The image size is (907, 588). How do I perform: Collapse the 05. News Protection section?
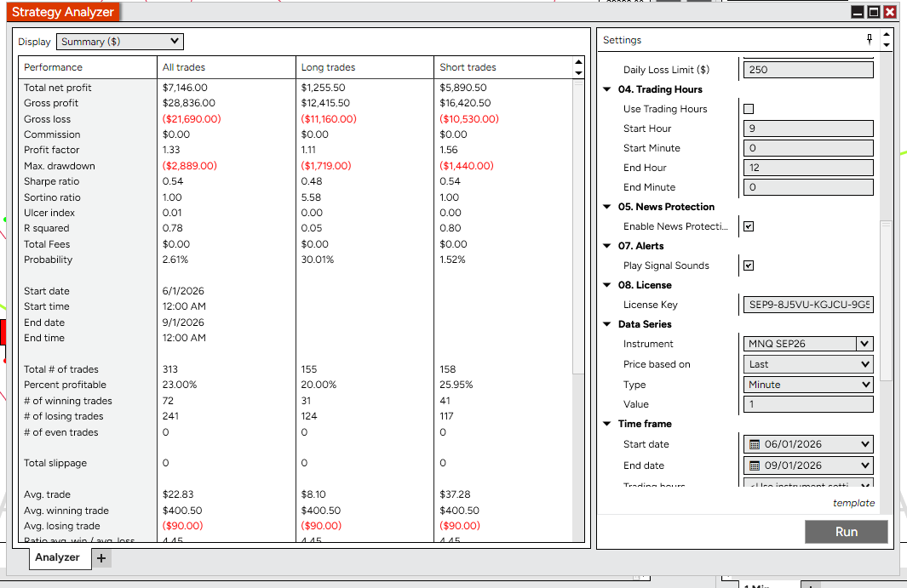coord(606,207)
